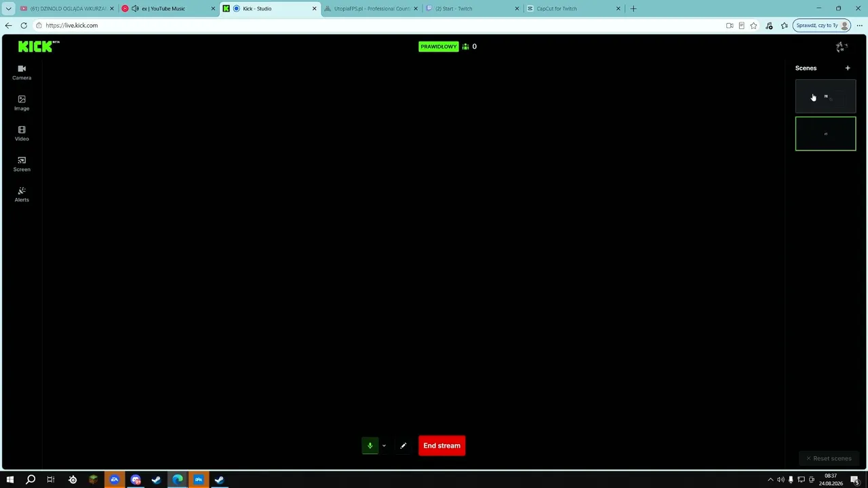The image size is (868, 488).
Task: Switch to the CapCut for Twitch tab
Action: click(573, 9)
